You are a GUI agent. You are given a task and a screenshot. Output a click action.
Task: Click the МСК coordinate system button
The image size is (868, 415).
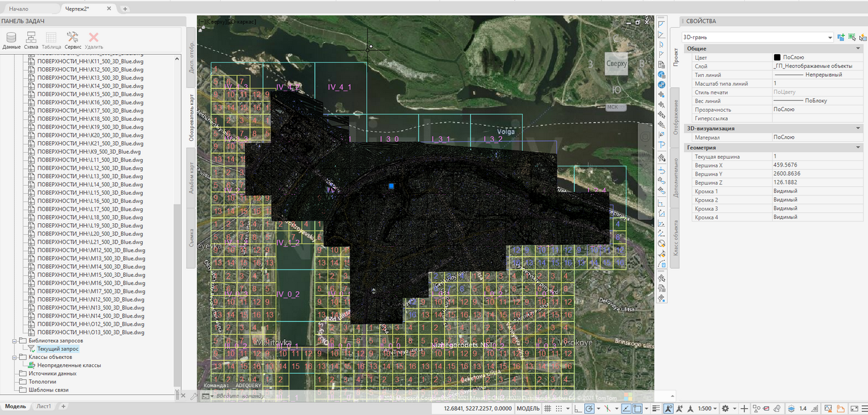[x=612, y=107]
